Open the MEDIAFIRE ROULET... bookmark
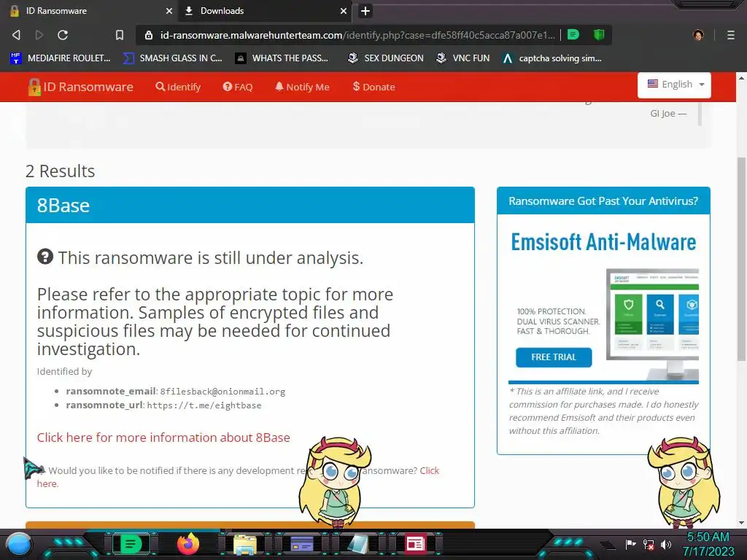This screenshot has width=747, height=560. 61,58
